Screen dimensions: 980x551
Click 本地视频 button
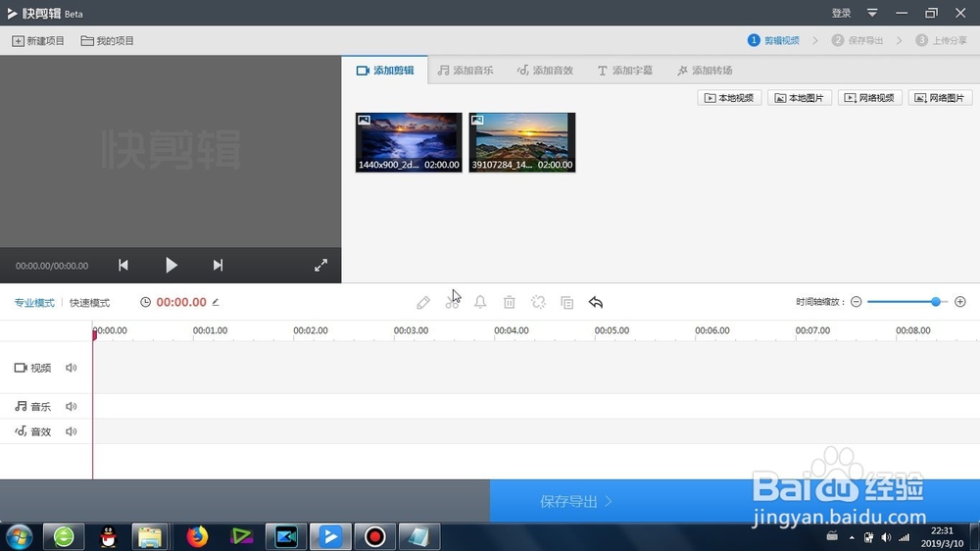(729, 98)
